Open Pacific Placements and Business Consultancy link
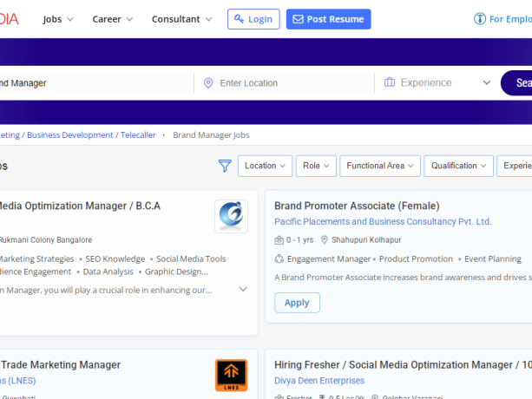This screenshot has width=532, height=399. (x=383, y=221)
